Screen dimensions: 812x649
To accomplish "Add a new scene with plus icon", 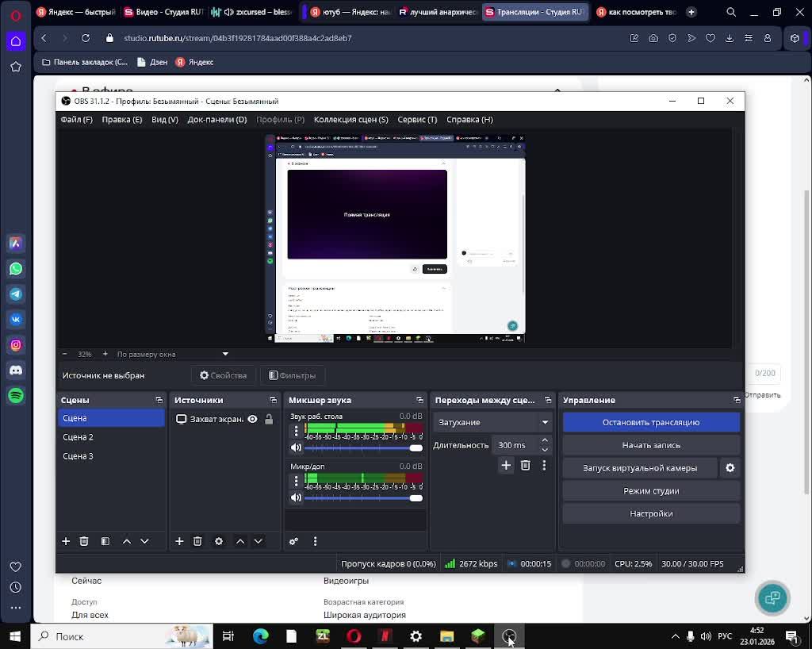I will 66,541.
